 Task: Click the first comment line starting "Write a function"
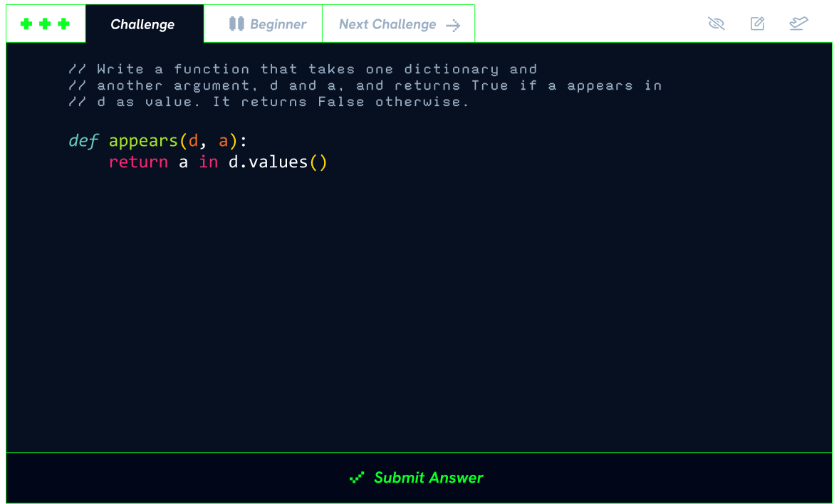click(x=303, y=69)
